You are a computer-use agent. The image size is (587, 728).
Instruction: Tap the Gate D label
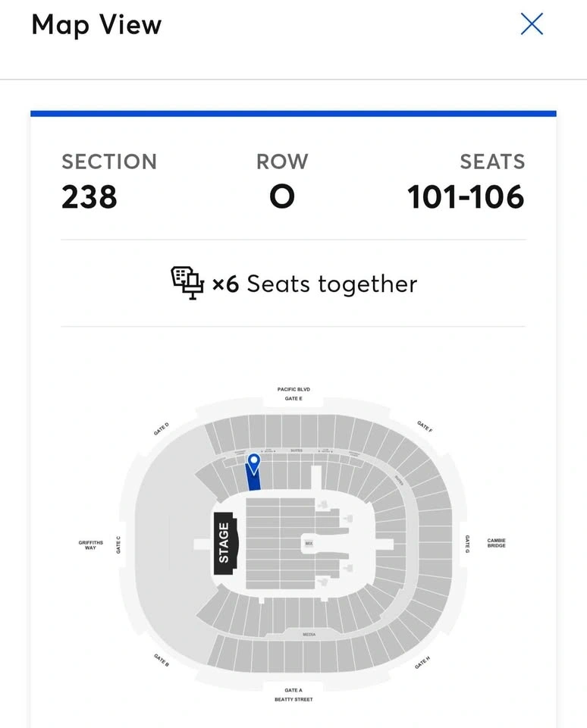(161, 429)
